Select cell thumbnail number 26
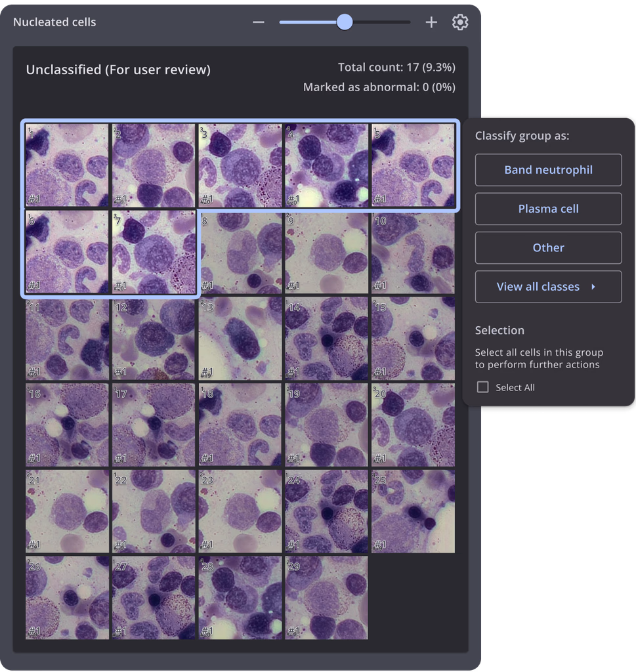The height and width of the screenshot is (672, 636). coord(68,598)
